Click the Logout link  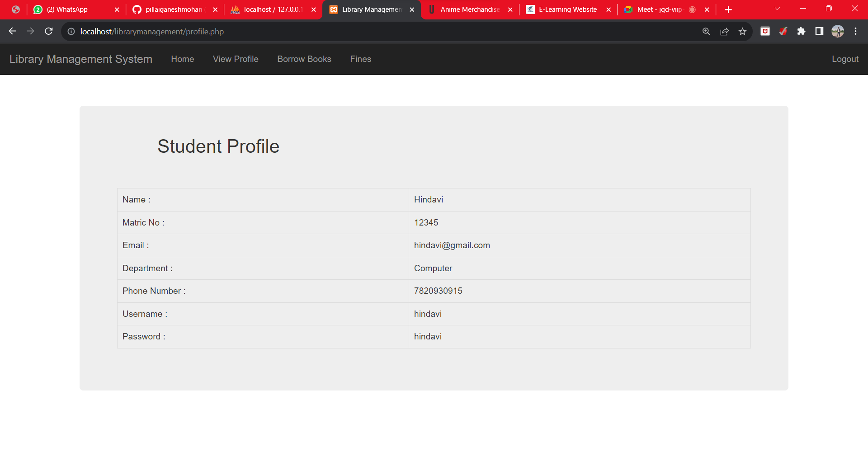point(845,59)
